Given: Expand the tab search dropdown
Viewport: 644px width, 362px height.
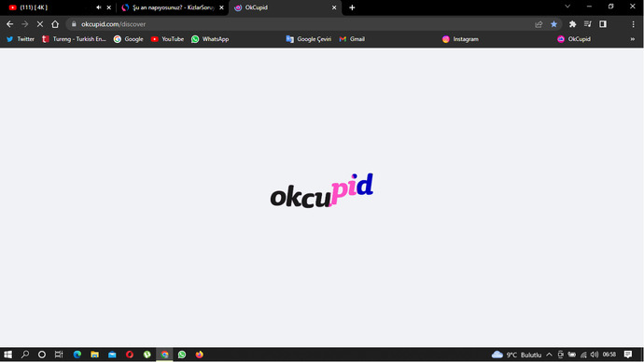Looking at the screenshot, I should (x=567, y=7).
